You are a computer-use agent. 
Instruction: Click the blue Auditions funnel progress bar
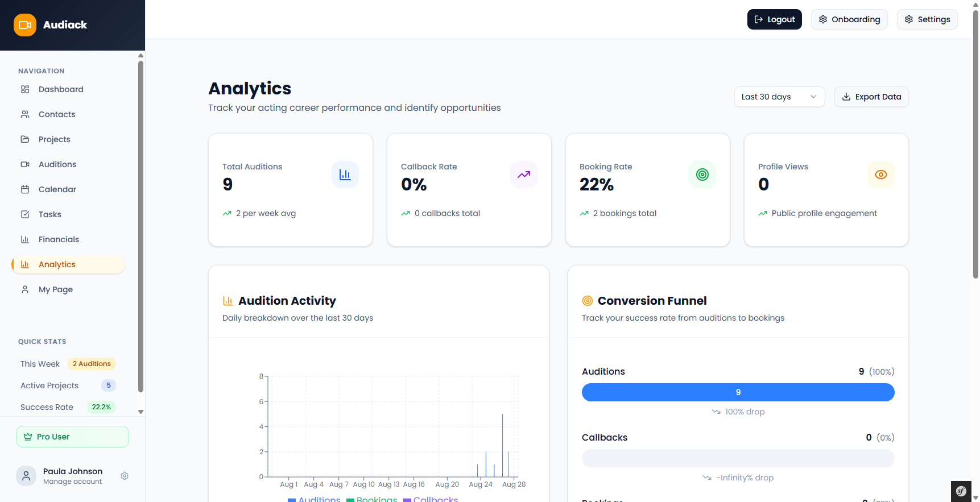click(x=738, y=392)
